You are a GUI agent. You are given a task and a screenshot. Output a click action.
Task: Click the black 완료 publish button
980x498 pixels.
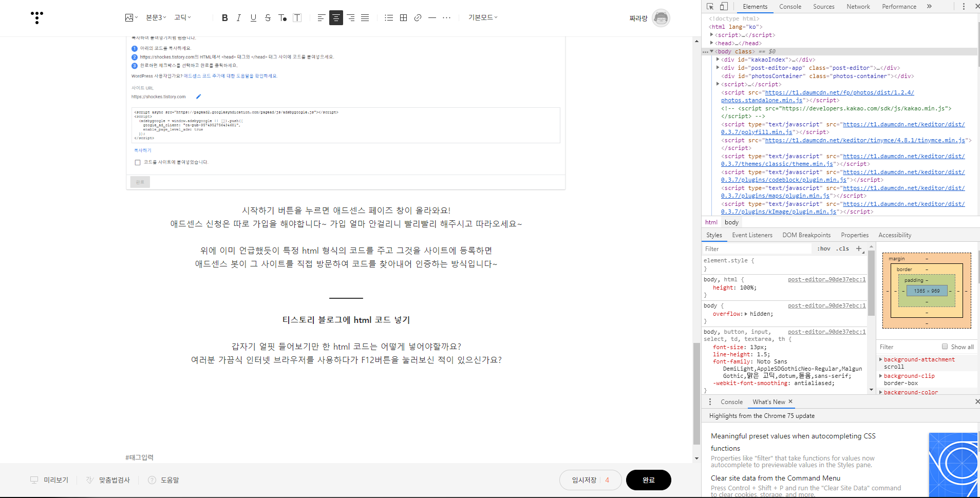pos(649,480)
